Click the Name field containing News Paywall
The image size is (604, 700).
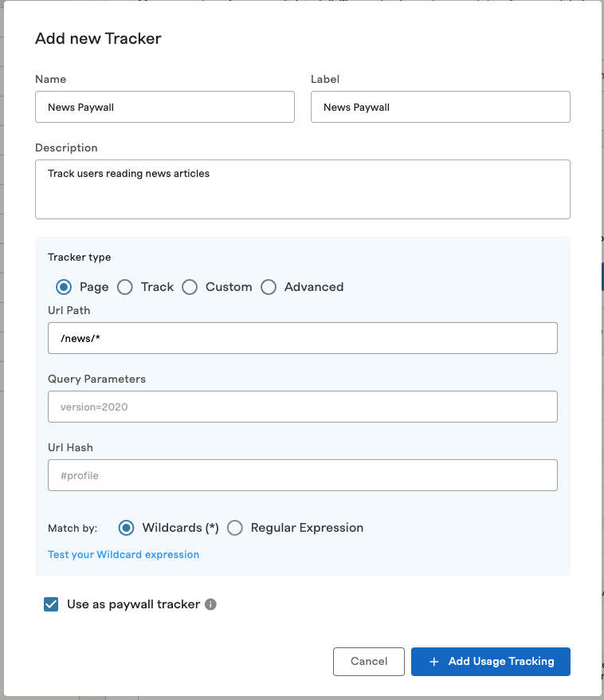[165, 107]
